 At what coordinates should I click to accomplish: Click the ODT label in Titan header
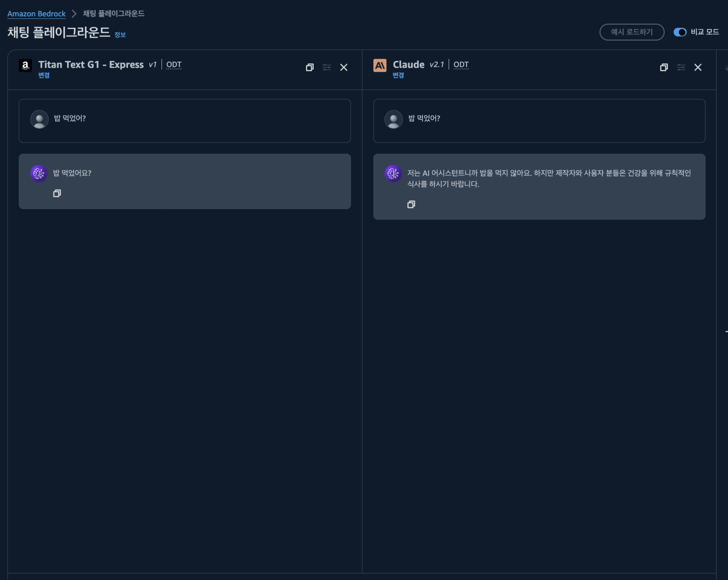click(174, 65)
